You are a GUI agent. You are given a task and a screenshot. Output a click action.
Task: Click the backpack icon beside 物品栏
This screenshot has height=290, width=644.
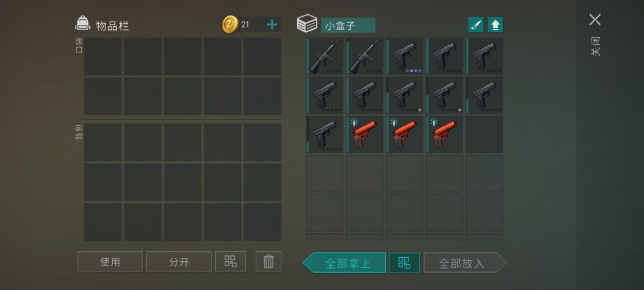(82, 23)
